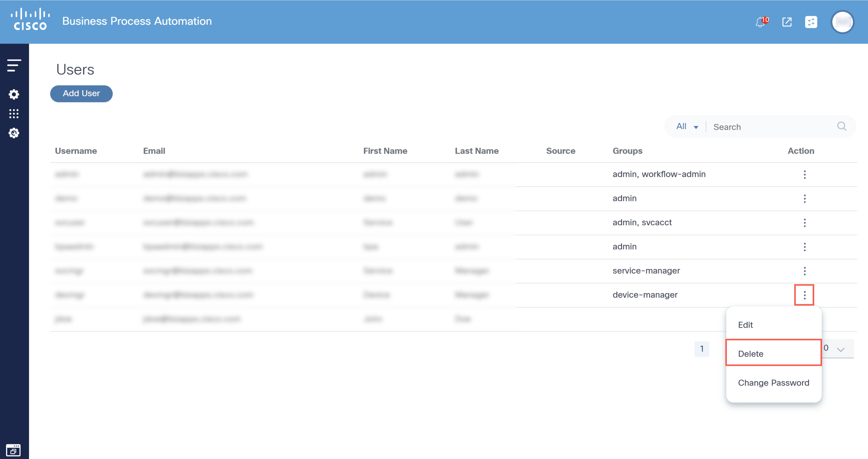Select Change Password menu option
The width and height of the screenshot is (868, 459).
773,382
